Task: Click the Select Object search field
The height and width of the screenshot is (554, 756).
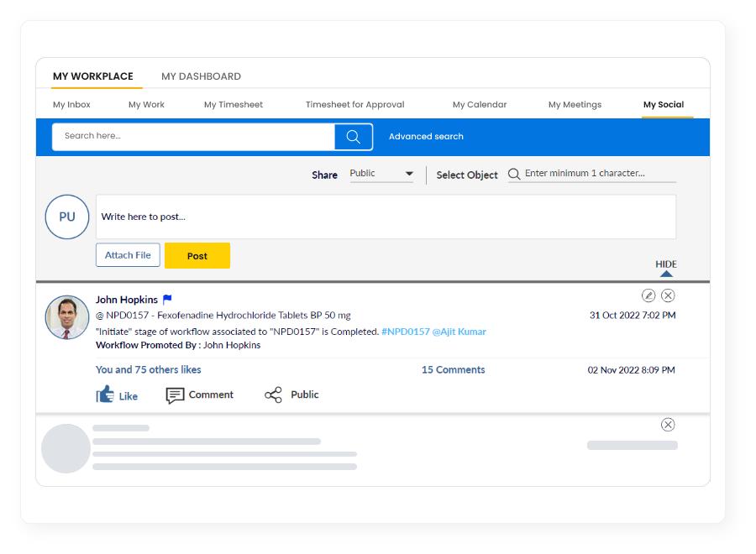Action: (x=598, y=174)
